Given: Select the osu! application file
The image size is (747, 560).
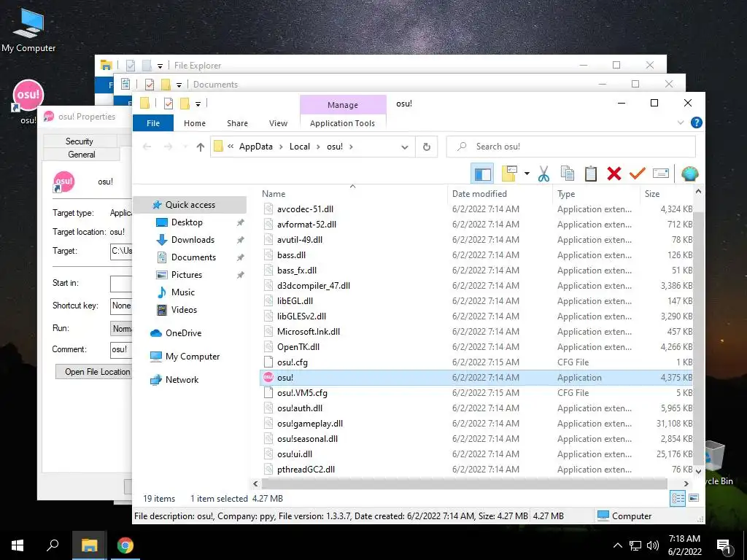Looking at the screenshot, I should (x=476, y=378).
